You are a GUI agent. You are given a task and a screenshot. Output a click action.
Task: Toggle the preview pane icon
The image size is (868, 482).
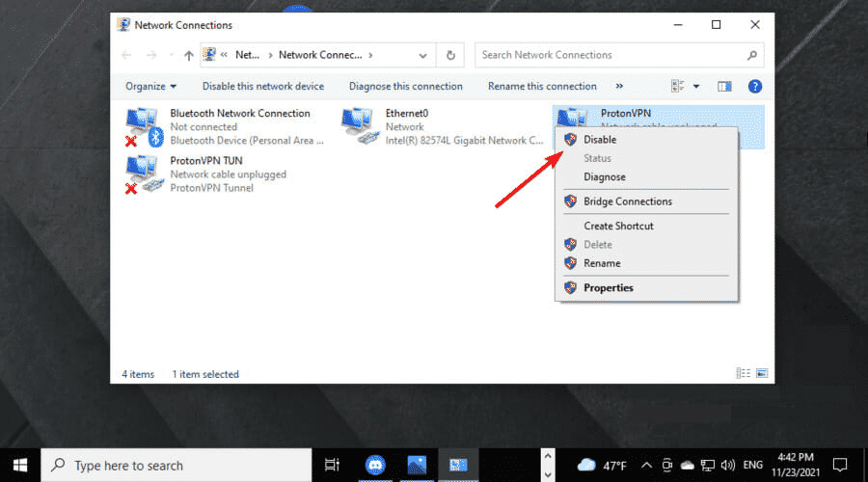click(x=724, y=87)
